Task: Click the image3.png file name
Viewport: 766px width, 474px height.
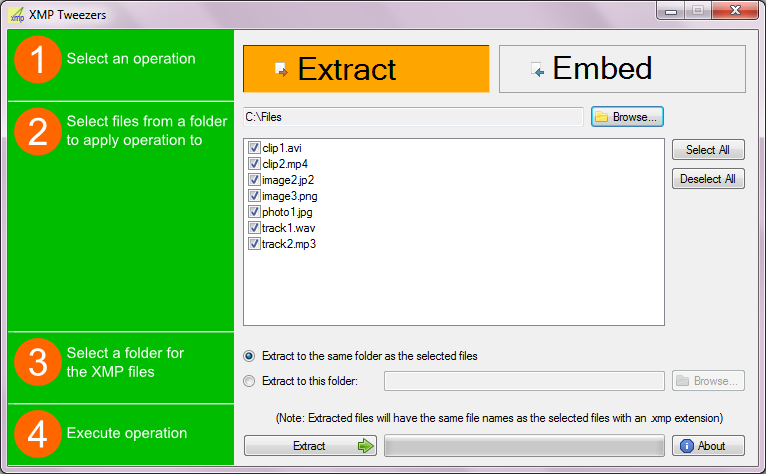Action: click(290, 196)
